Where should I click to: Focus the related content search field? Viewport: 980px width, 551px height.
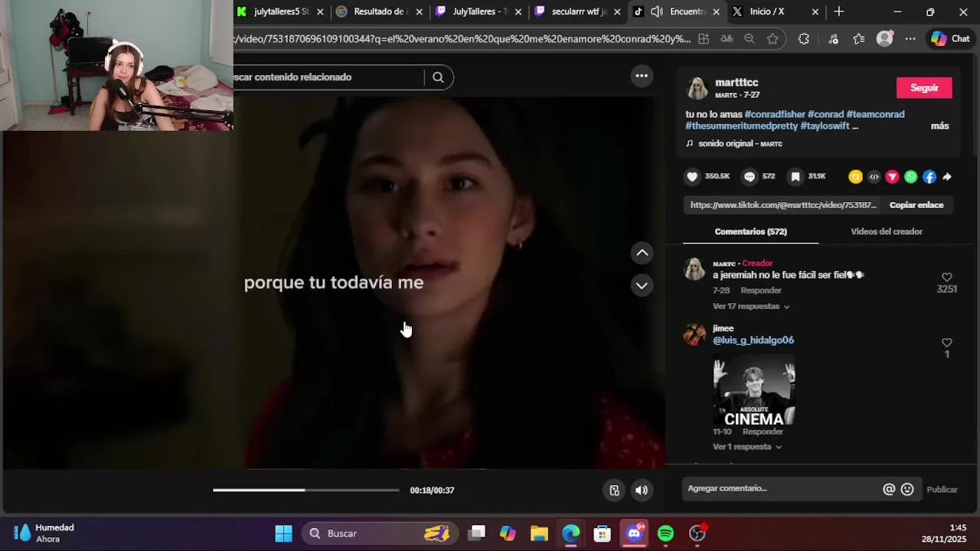pos(328,77)
